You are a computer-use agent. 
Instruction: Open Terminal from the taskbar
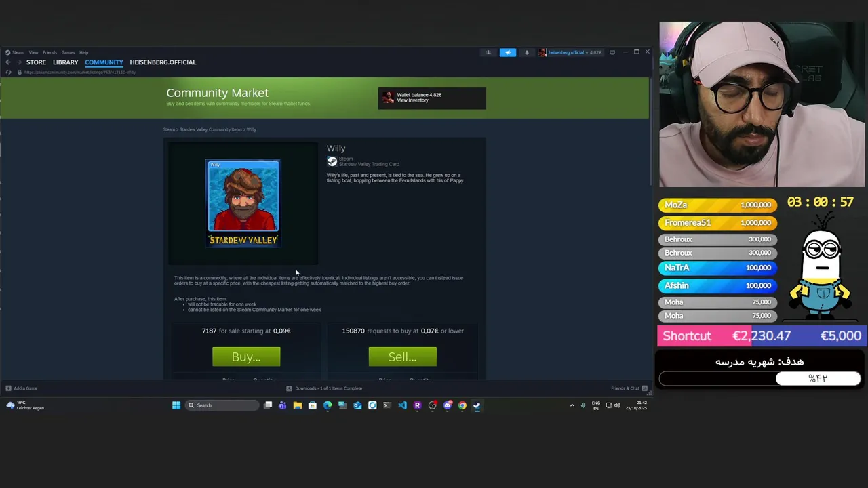[x=387, y=405]
